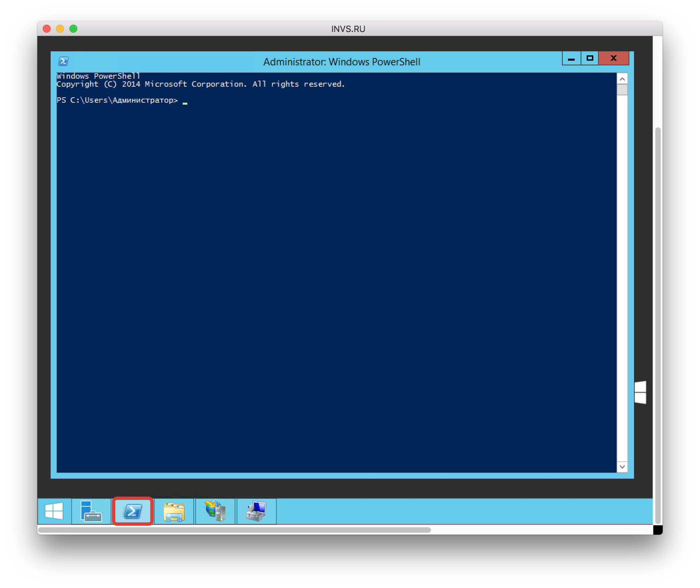Image resolution: width=700 pixels, height=588 pixels.
Task: Close the INVS.RU window with red button
Action: [x=47, y=29]
